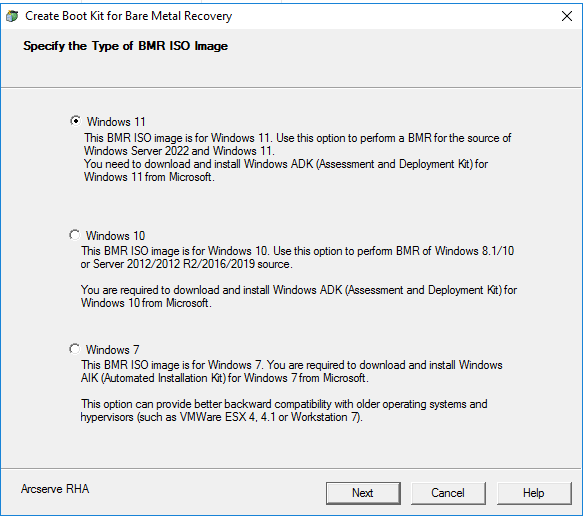Click the Windows 10 ADK requirement paragraph
The image size is (583, 516).
pyautogui.click(x=299, y=297)
